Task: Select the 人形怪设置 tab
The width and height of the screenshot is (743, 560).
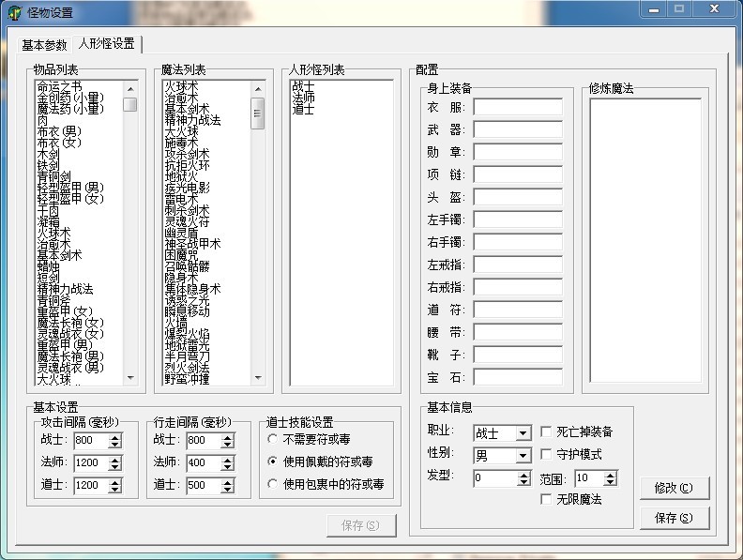Action: coord(106,44)
